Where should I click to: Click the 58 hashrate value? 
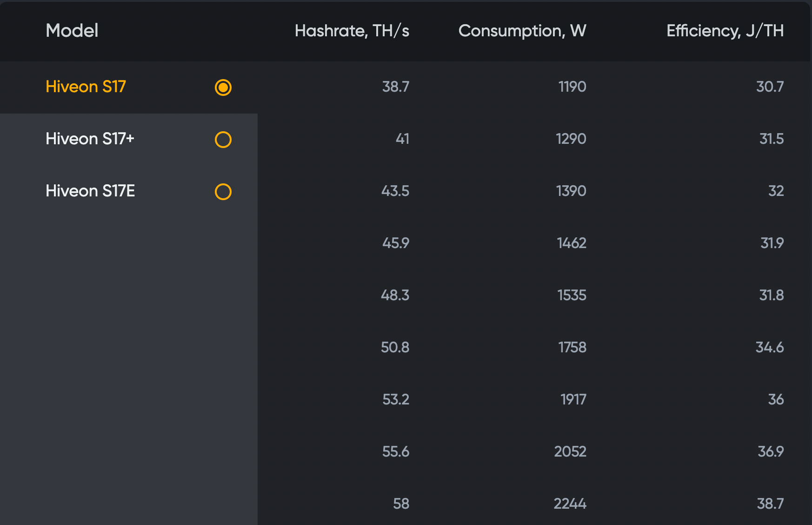[x=401, y=504]
